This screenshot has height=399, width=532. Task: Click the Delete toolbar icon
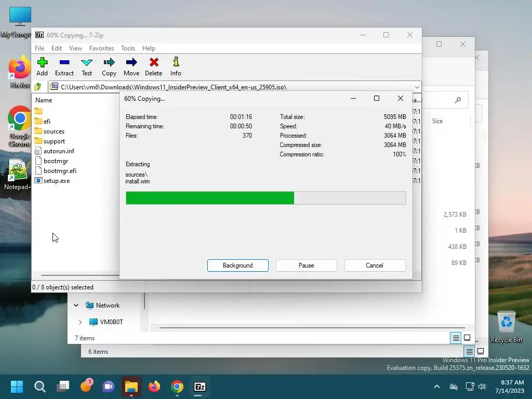154,66
